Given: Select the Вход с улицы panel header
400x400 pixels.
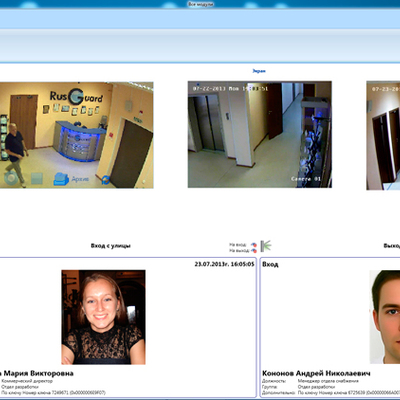Looking at the screenshot, I should point(111,246).
